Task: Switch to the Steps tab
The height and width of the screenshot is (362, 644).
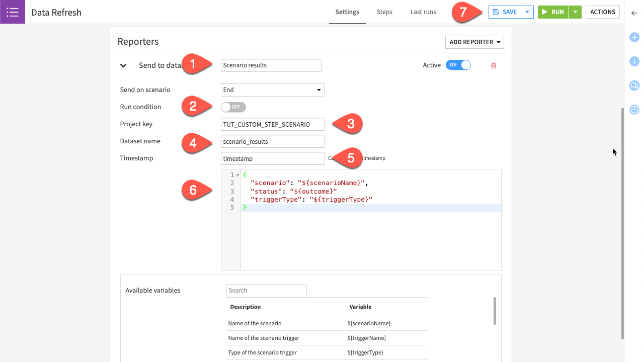Action: [x=384, y=12]
